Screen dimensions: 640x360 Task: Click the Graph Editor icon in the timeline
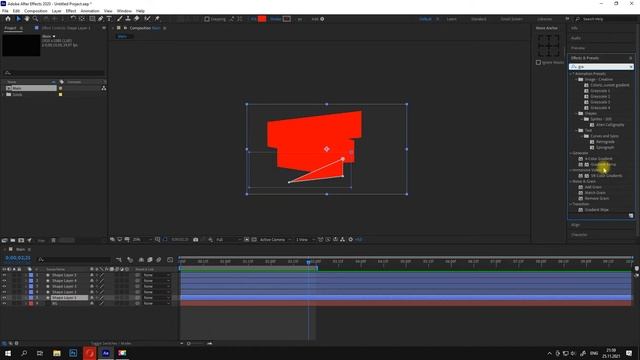[x=170, y=260]
